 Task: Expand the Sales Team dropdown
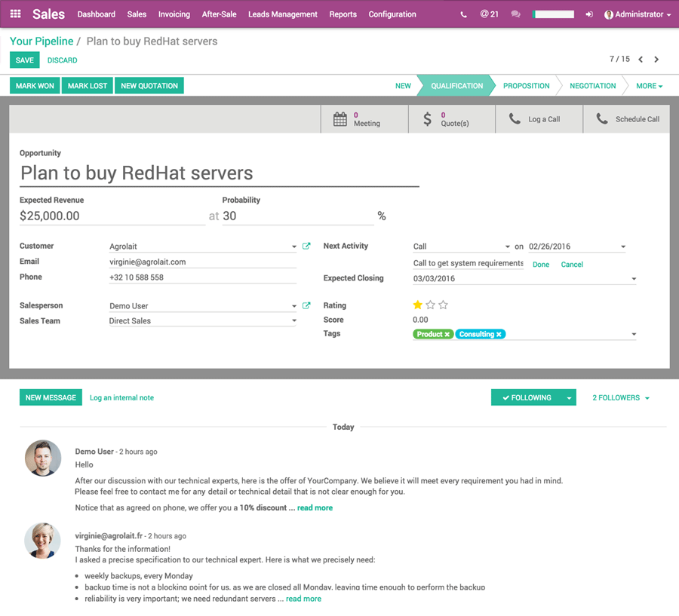(x=294, y=320)
